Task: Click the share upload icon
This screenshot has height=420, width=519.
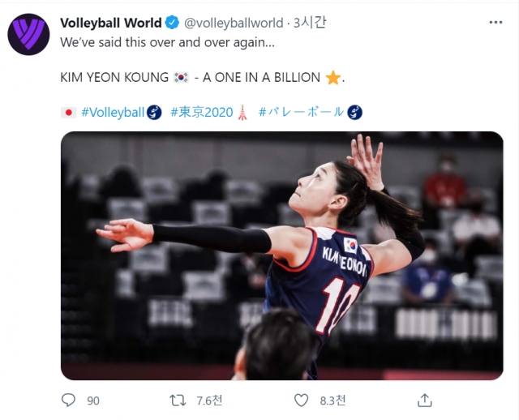Action: [425, 401]
